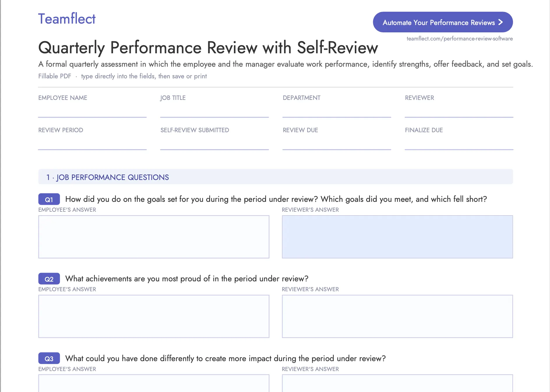The image size is (550, 392).
Task: Click Q1 Employee's Answer text box
Action: click(154, 237)
